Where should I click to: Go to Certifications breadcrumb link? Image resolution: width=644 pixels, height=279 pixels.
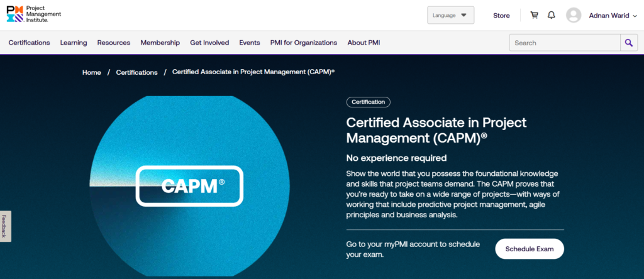click(136, 72)
